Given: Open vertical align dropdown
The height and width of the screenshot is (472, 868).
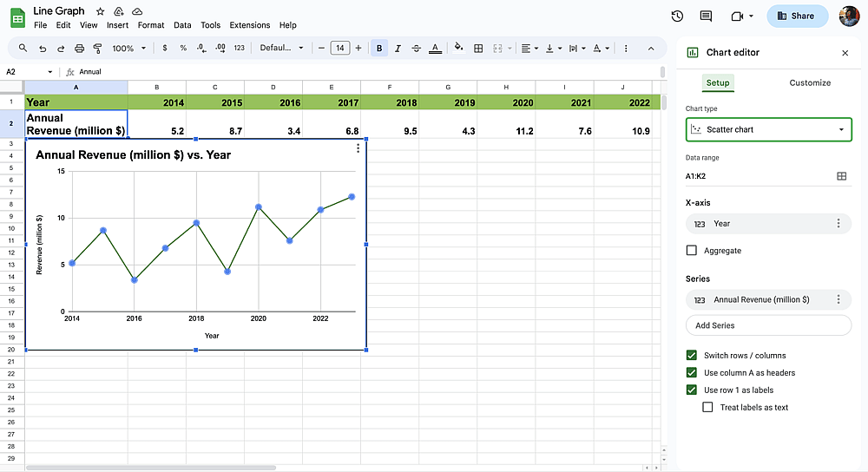Looking at the screenshot, I should (553, 48).
